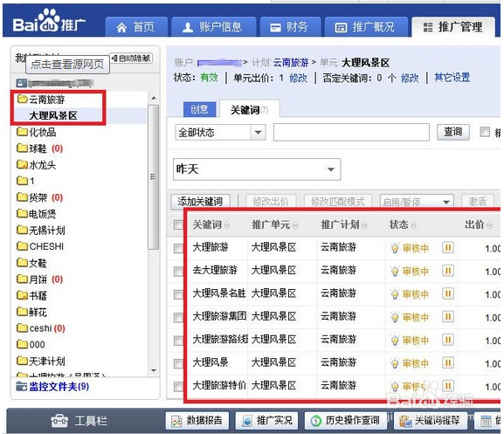Open the 启用/暂停 dropdown
The image size is (504, 434).
coord(417,202)
